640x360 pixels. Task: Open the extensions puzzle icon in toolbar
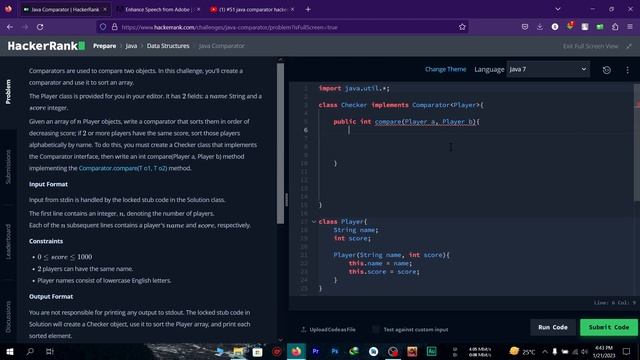coord(615,27)
